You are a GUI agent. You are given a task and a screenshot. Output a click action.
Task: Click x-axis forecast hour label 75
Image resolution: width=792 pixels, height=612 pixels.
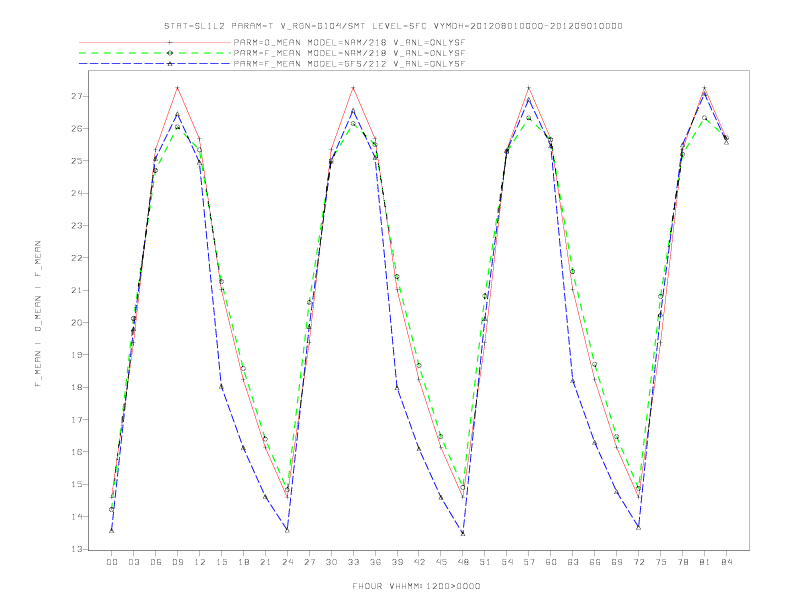(661, 562)
